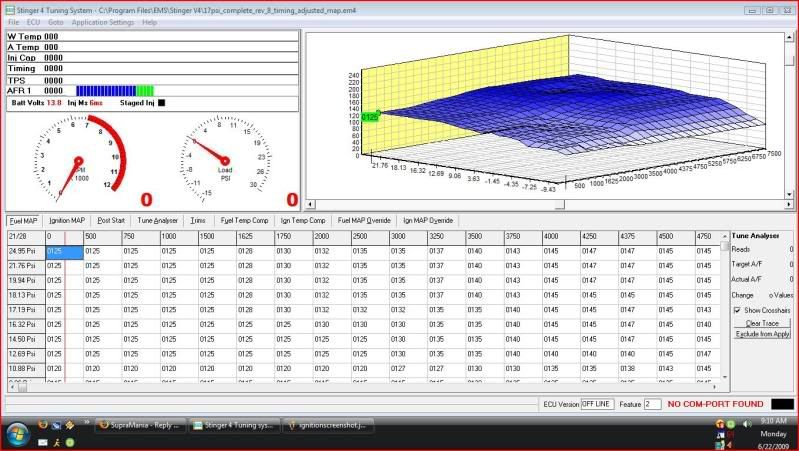This screenshot has width=799, height=451.
Task: Click the black status box beside NO COM-PORT
Action: coord(782,404)
